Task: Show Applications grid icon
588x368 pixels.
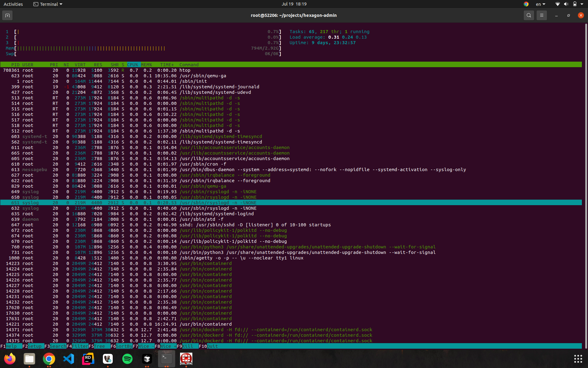Action: tap(578, 358)
